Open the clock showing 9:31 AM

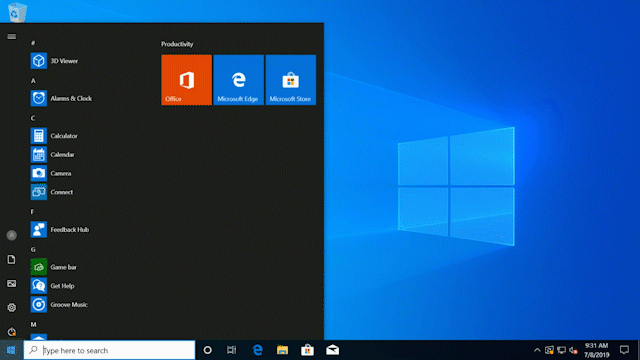[597, 350]
